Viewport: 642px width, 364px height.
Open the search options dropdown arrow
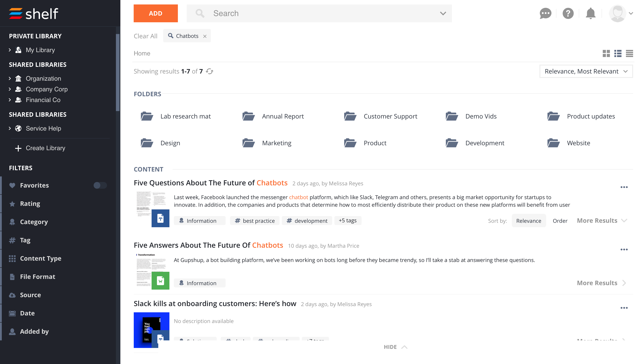[x=443, y=14]
